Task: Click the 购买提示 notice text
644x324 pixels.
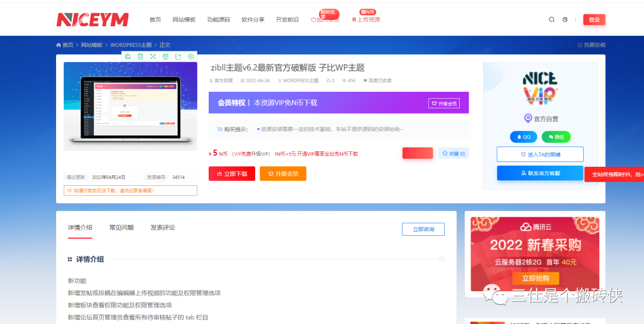Action: pyautogui.click(x=310, y=129)
